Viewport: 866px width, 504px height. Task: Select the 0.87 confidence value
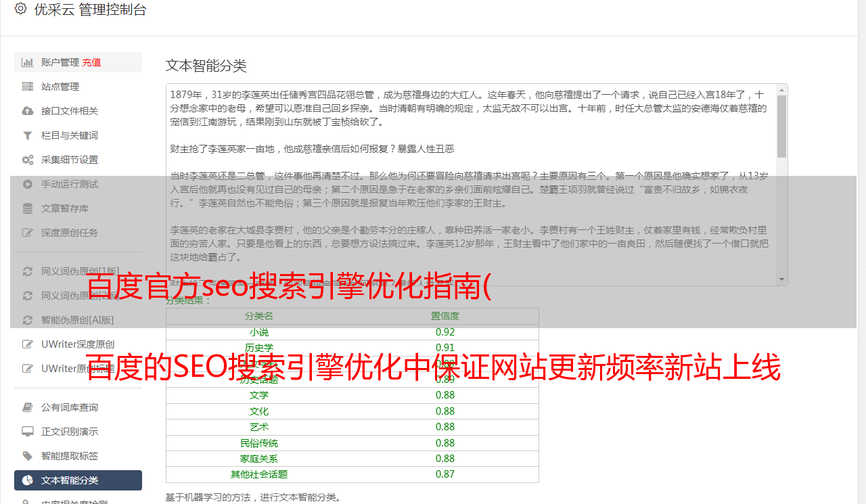(445, 474)
